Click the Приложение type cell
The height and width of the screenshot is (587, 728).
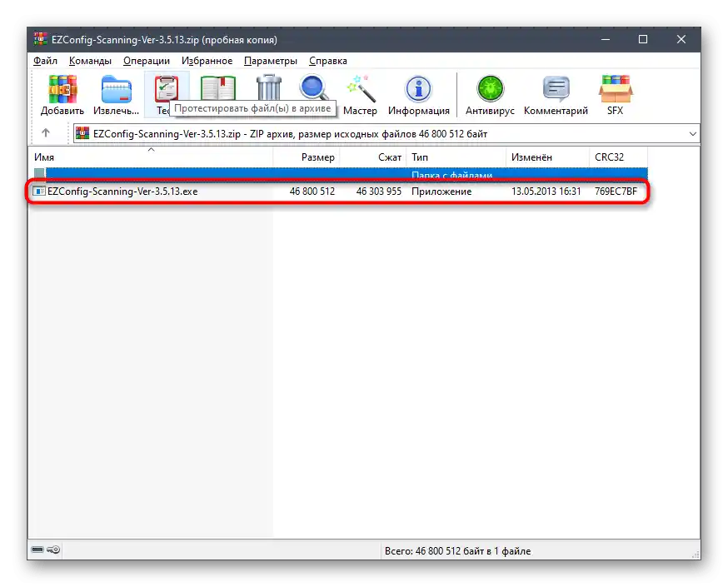pyautogui.click(x=441, y=192)
